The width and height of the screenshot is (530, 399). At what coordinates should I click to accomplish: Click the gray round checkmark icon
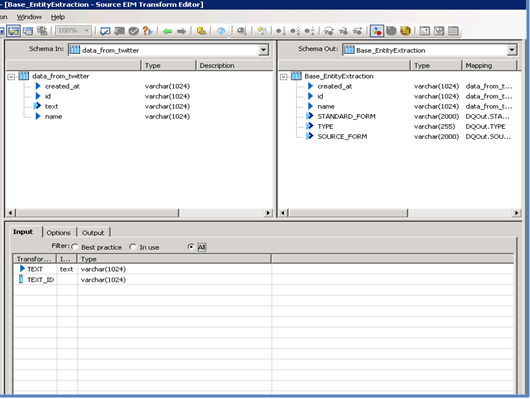[x=134, y=31]
